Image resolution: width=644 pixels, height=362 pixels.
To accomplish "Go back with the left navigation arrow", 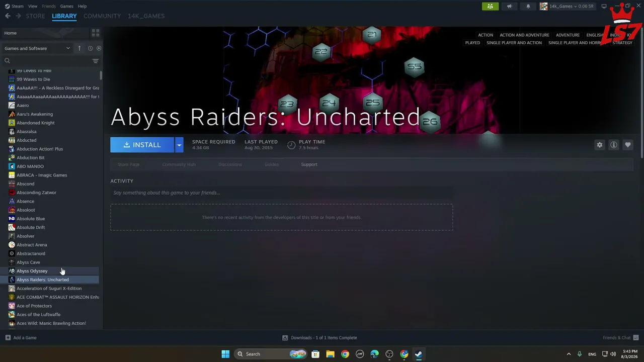I will 8,16.
